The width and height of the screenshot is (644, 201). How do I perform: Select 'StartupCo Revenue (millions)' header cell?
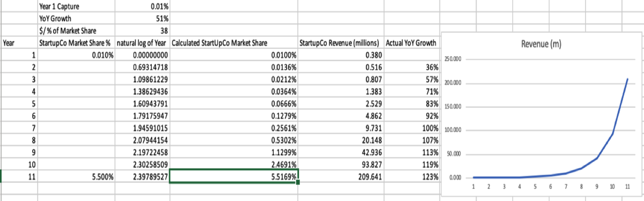[x=341, y=42]
